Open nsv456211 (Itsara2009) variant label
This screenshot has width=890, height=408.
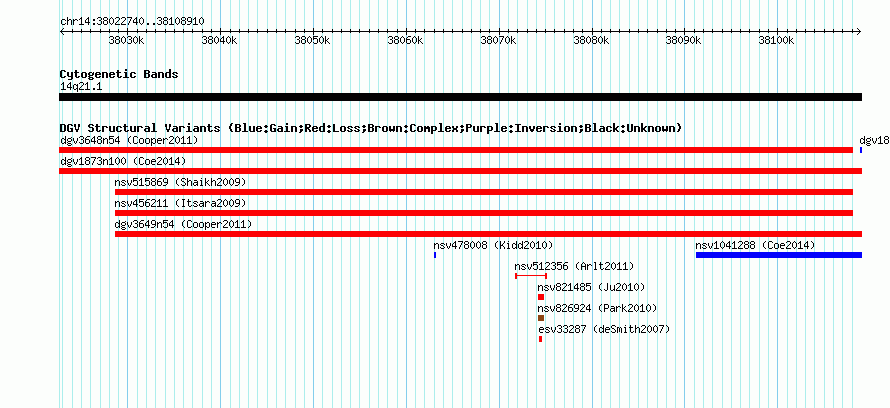click(180, 203)
